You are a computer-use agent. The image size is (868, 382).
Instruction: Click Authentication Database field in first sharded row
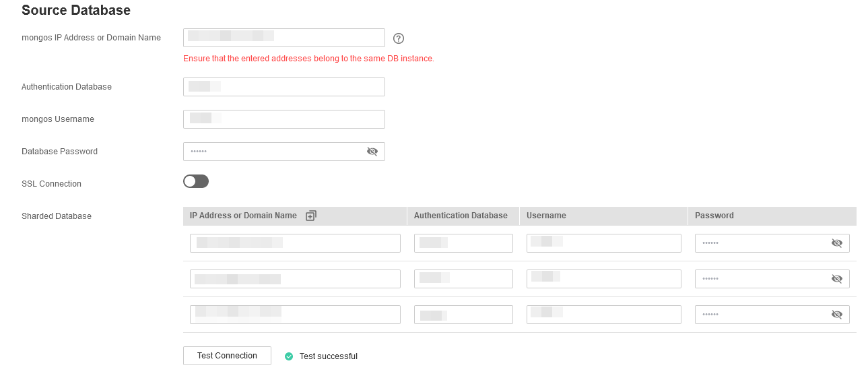[463, 243]
